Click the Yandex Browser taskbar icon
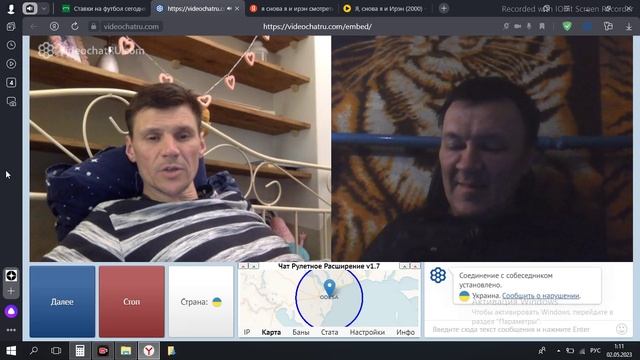The image size is (640, 360). point(149,351)
